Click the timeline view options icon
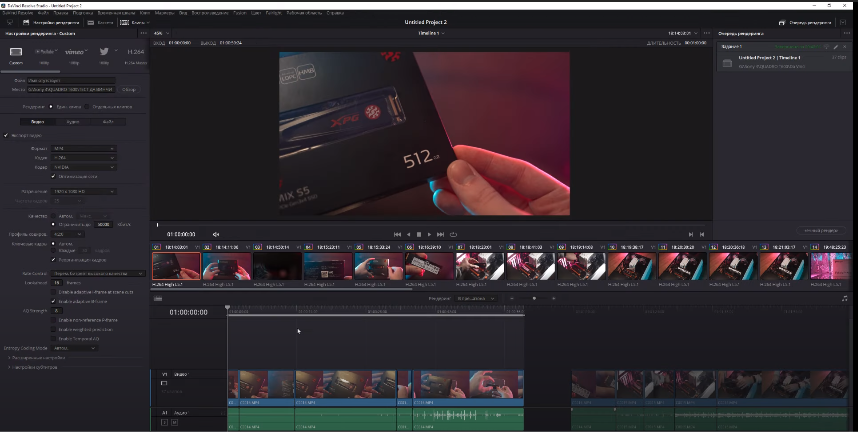858x432 pixels. pyautogui.click(x=158, y=298)
